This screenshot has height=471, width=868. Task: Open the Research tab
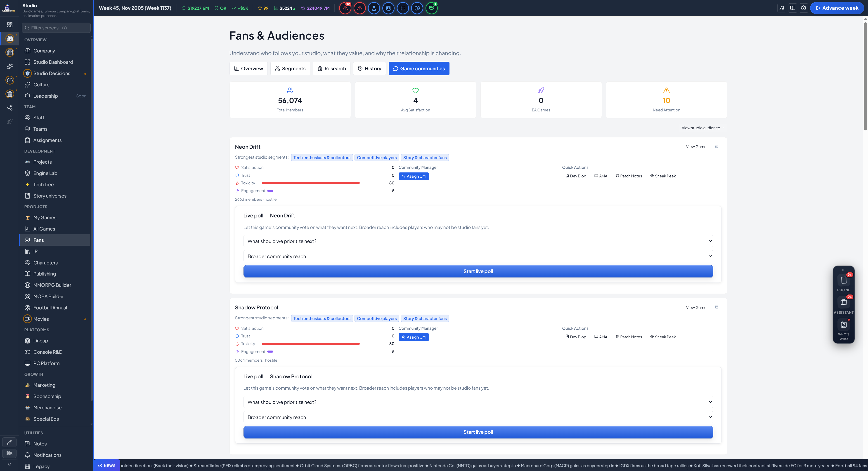pos(331,68)
